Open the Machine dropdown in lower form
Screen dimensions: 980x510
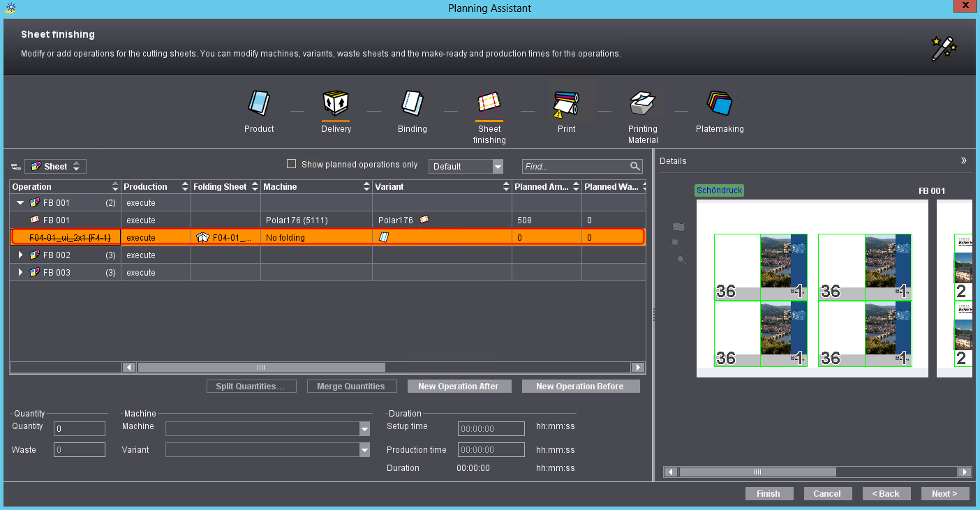pos(364,428)
